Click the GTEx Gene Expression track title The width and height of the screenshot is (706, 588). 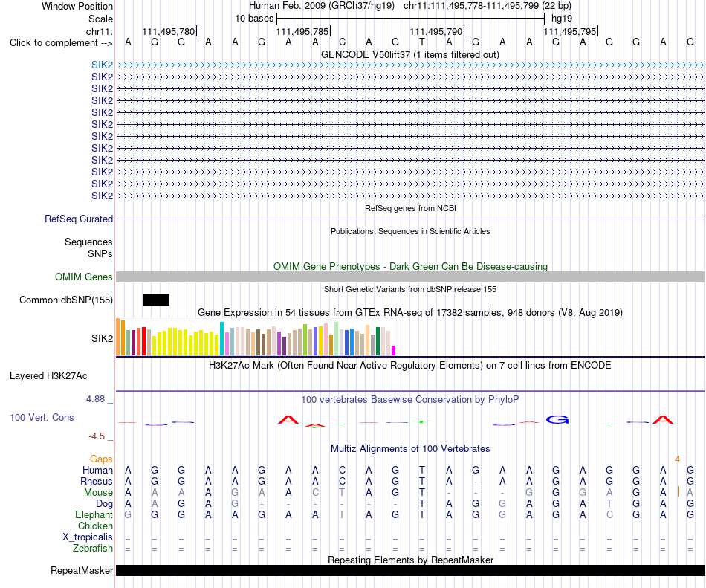[410, 312]
